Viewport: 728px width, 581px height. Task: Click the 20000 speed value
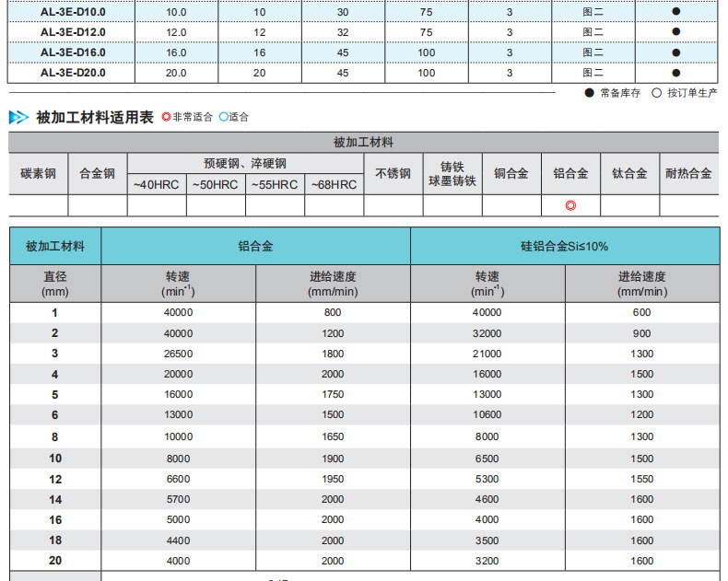pyautogui.click(x=178, y=374)
